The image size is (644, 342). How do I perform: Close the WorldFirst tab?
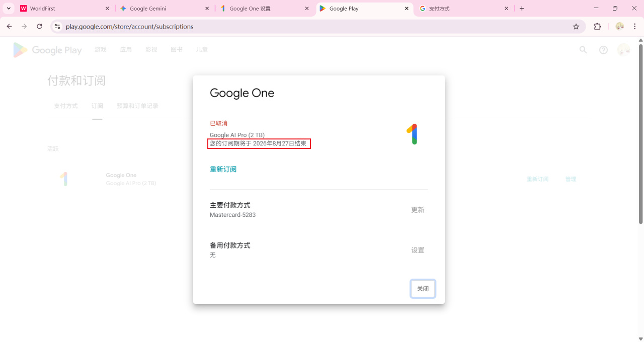tap(107, 9)
